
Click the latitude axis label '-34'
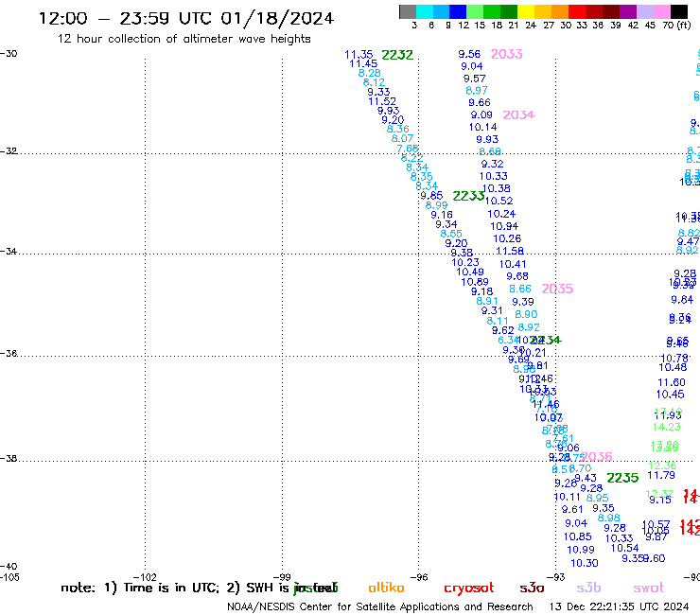pos(9,251)
